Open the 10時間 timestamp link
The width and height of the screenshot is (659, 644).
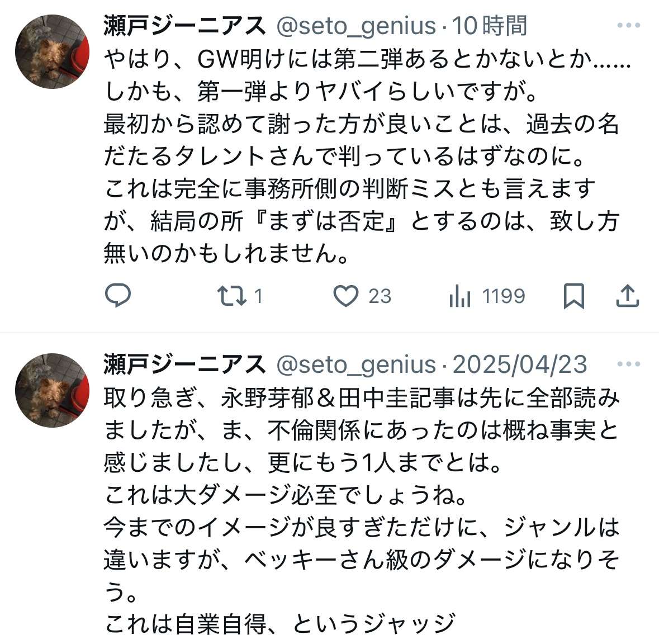coord(490,26)
